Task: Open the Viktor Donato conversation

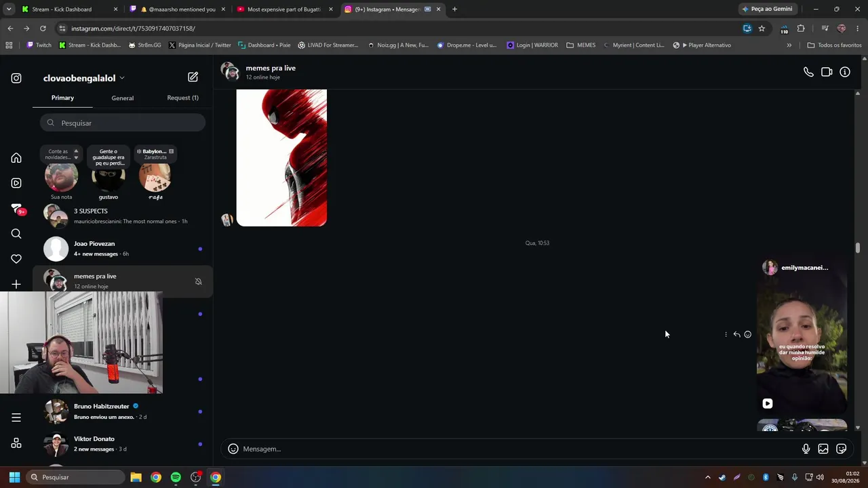Action: tap(123, 444)
